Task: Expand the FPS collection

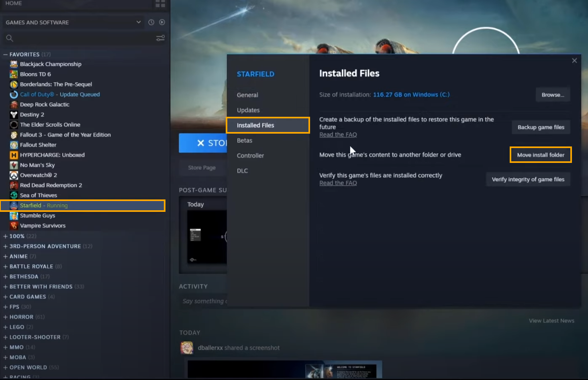Action: pyautogui.click(x=5, y=307)
